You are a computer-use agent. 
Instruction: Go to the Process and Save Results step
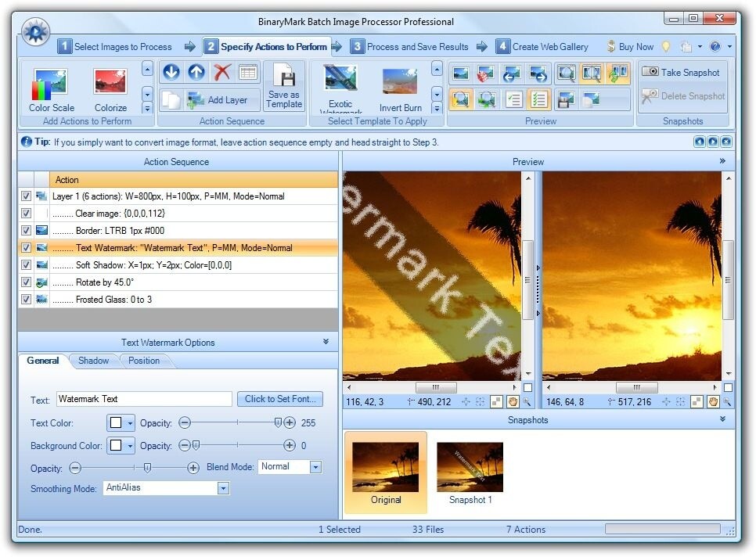click(419, 46)
